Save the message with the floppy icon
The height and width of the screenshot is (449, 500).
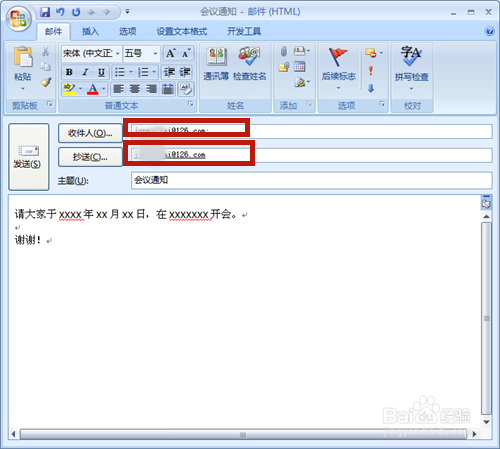click(x=45, y=12)
